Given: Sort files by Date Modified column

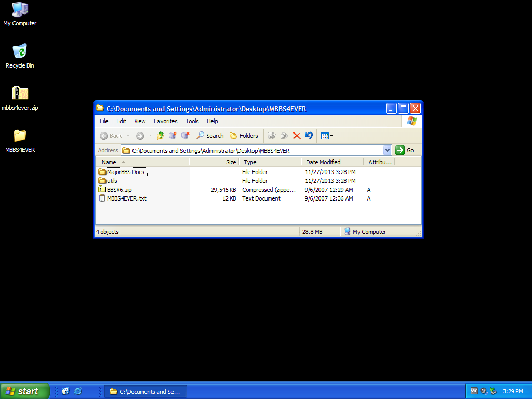Looking at the screenshot, I should [x=323, y=162].
